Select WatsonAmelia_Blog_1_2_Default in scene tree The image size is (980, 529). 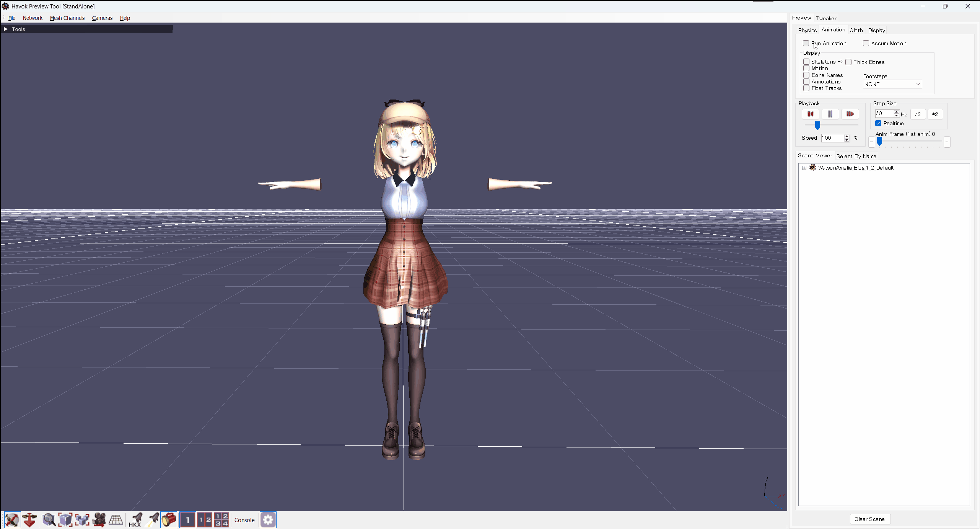pyautogui.click(x=856, y=168)
